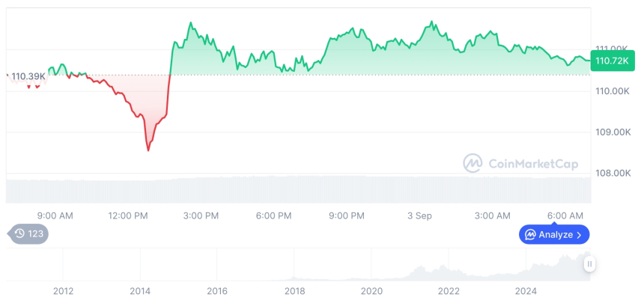Select the 2012 year on range timeline
Image resolution: width=644 pixels, height=300 pixels.
63,290
